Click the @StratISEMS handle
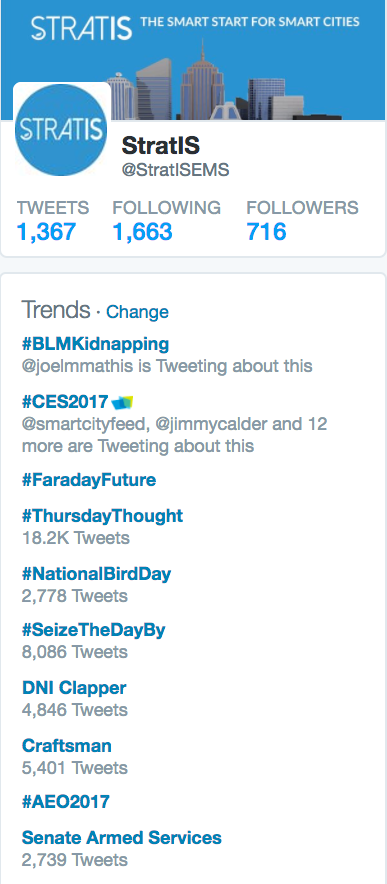387x884 pixels. (175, 170)
